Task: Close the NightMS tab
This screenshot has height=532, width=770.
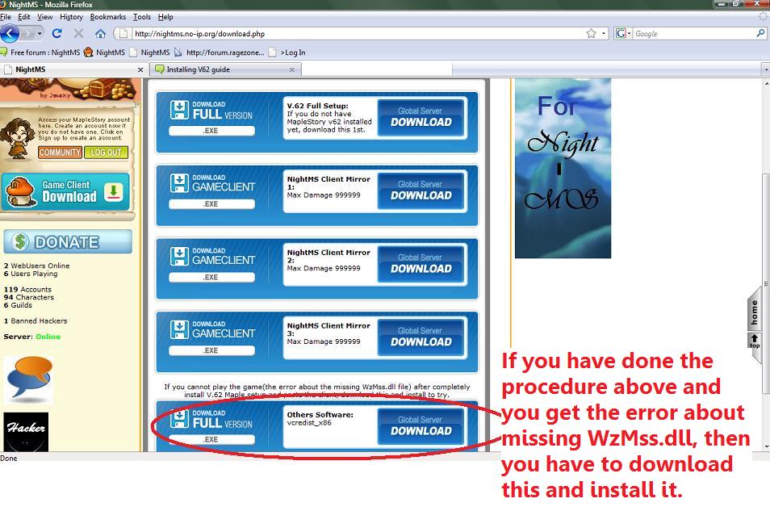Action: [x=140, y=69]
